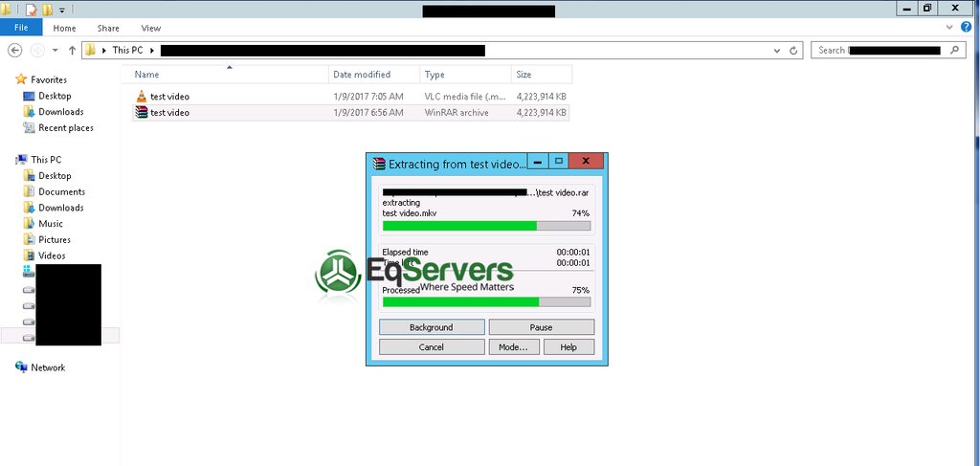Screen dimensions: 980x466
Task: Sort files by Date modified column header
Action: 374,75
